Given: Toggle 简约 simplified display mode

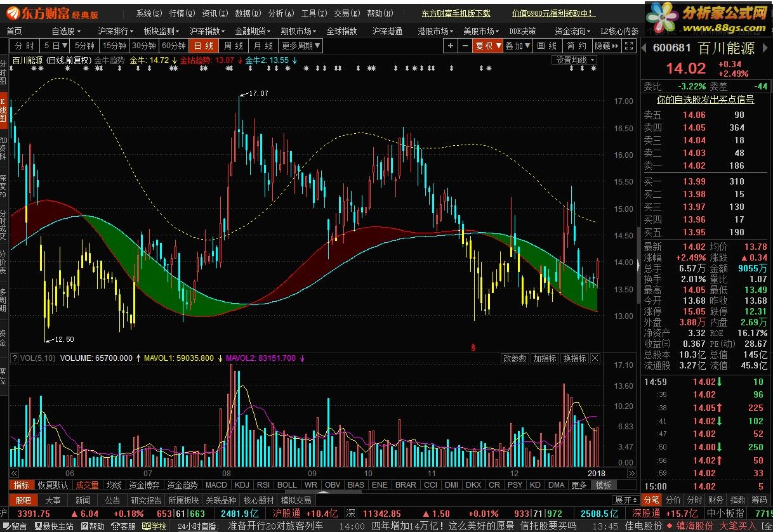Looking at the screenshot, I should click(577, 46).
